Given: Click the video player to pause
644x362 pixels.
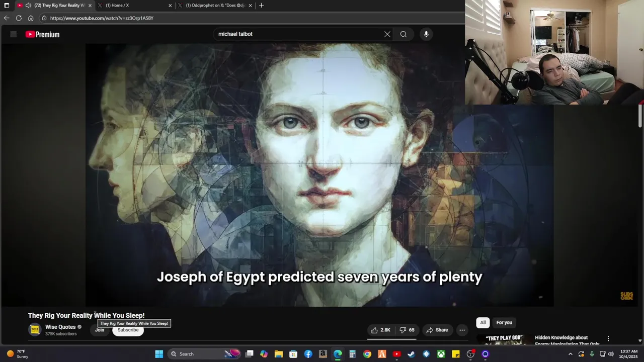Looking at the screenshot, I should click(x=319, y=175).
